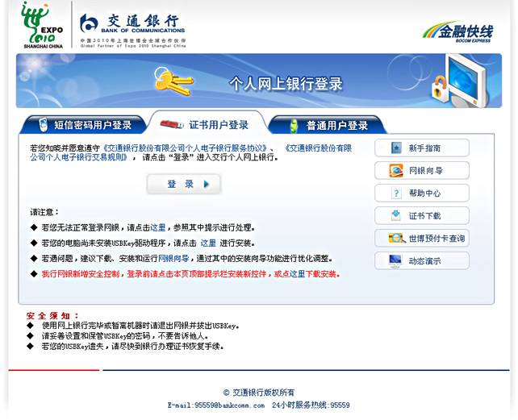Click the red USB key icon on 证书用户登录 tab

click(x=171, y=124)
